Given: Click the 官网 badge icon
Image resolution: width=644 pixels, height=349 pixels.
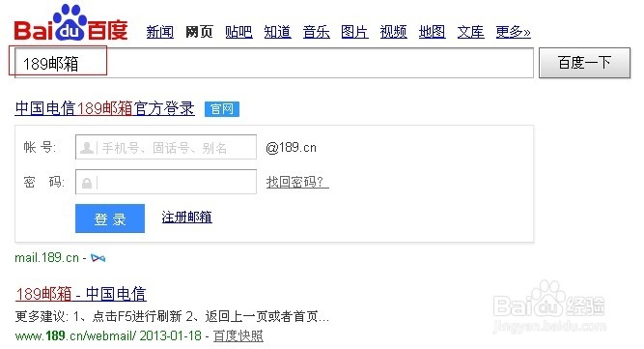Looking at the screenshot, I should pos(222,109).
